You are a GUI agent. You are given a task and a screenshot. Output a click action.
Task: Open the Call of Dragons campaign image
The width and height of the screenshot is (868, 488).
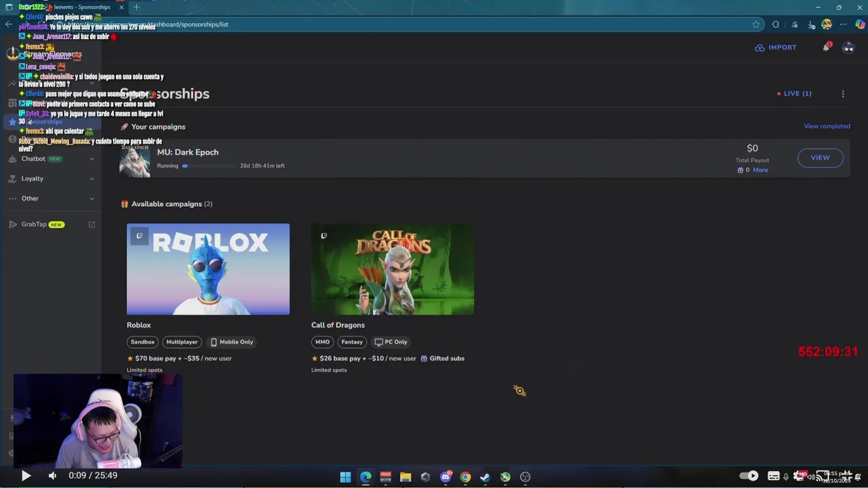[x=393, y=269]
